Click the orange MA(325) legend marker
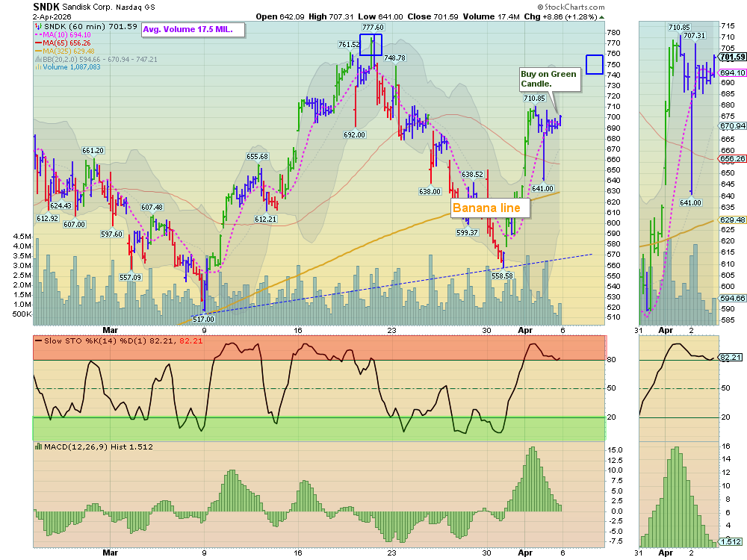The image size is (747, 560). (x=37, y=51)
